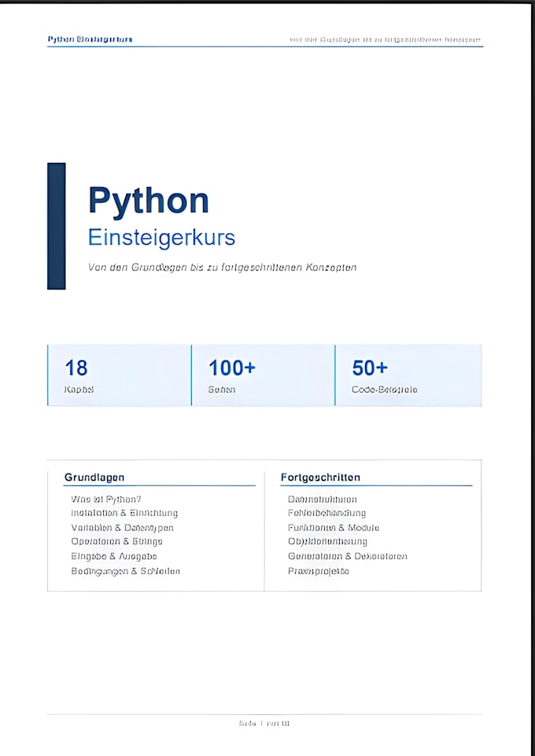This screenshot has width=535, height=756.
Task: Click the "Installation & Einrichtung" list entry
Action: click(124, 513)
